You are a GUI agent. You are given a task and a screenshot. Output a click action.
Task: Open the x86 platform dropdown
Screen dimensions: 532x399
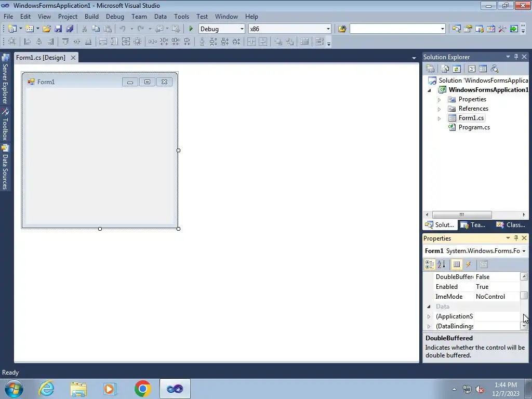click(x=328, y=29)
